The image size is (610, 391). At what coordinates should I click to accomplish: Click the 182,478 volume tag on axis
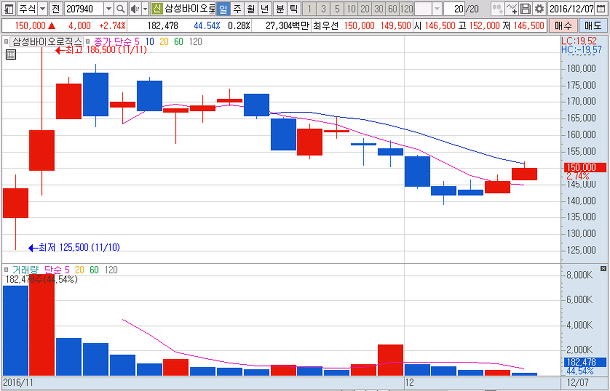coord(585,362)
